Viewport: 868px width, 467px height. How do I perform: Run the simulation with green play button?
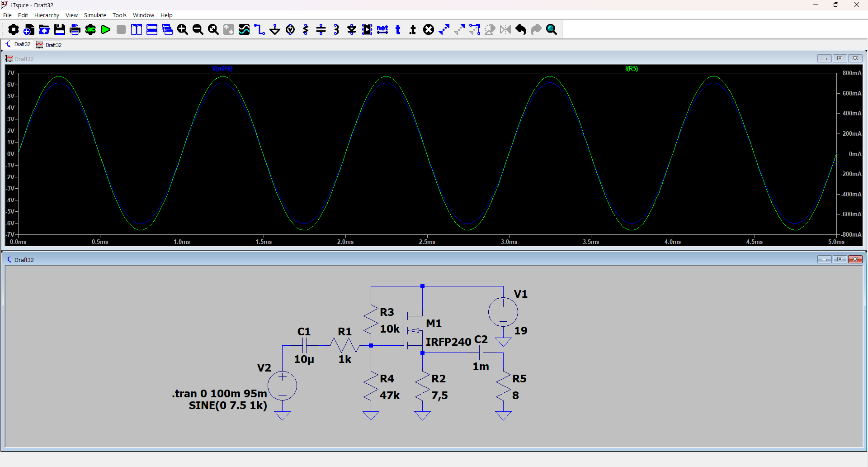106,30
